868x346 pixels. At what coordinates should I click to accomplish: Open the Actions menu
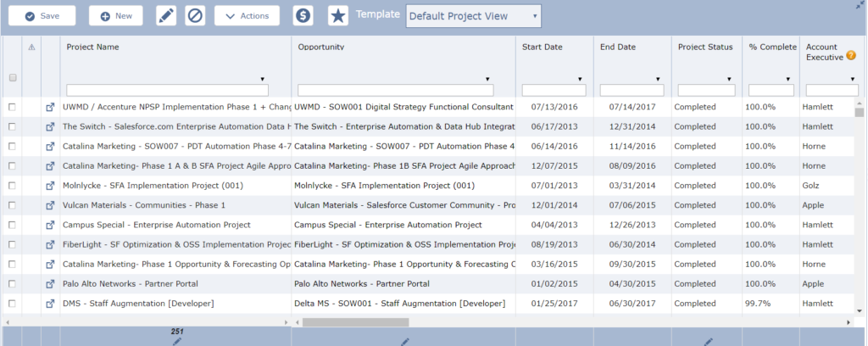[x=247, y=16]
